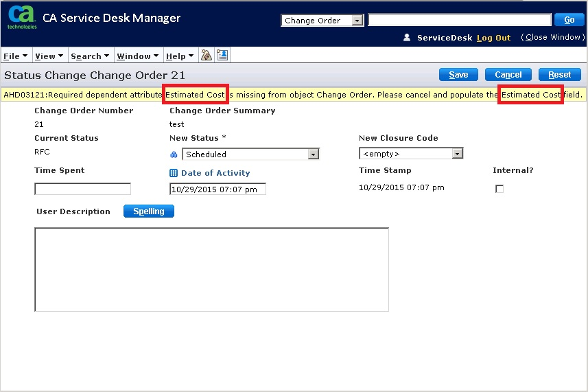The width and height of the screenshot is (588, 392).
Task: Toggle the Internal? checkbox
Action: point(499,189)
